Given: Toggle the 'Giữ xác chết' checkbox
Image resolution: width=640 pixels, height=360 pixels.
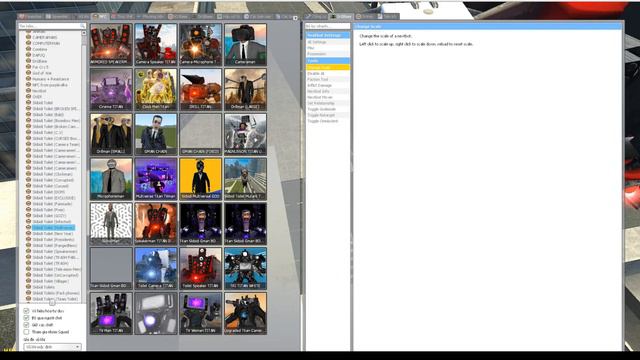Looking at the screenshot, I should [x=27, y=324].
